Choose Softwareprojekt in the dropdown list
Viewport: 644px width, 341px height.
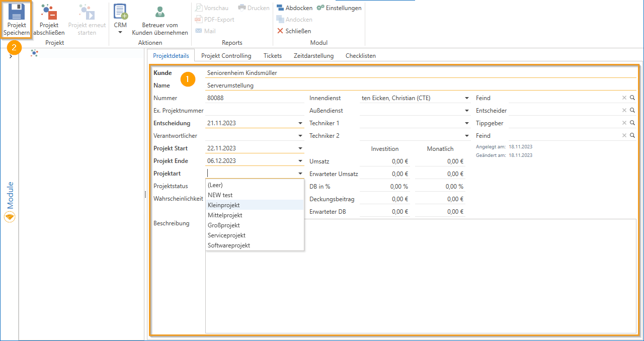pyautogui.click(x=229, y=245)
